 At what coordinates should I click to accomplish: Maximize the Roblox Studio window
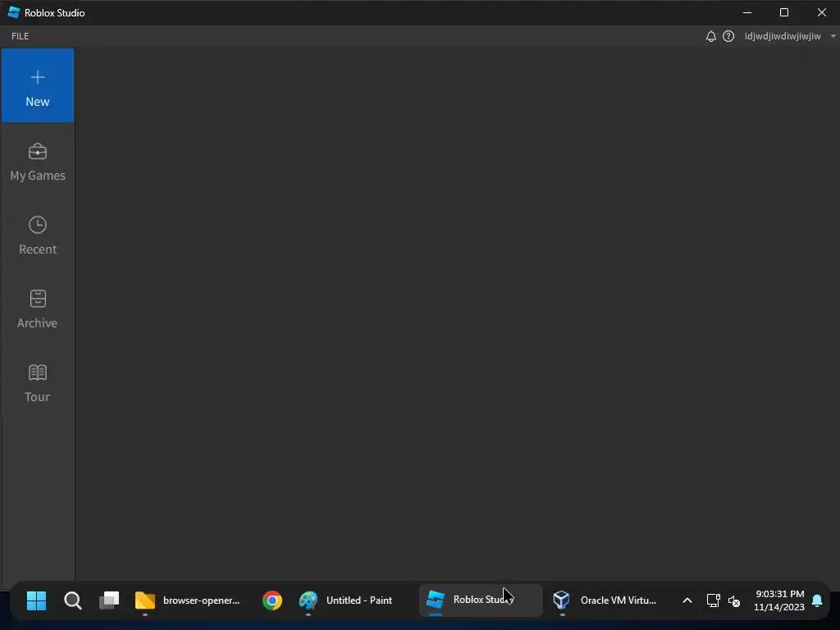[x=784, y=12]
